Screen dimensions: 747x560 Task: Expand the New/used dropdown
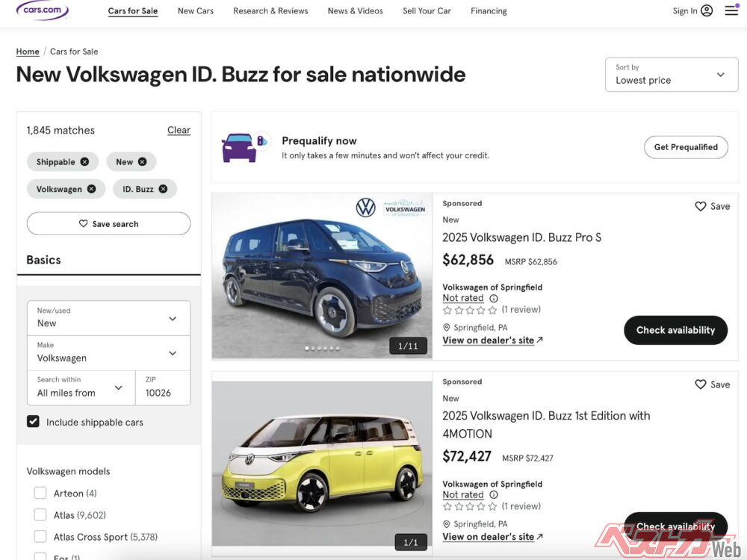pos(108,317)
